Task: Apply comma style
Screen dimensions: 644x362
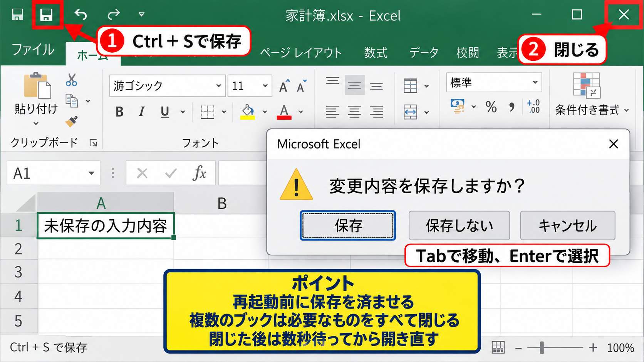Action: 512,107
